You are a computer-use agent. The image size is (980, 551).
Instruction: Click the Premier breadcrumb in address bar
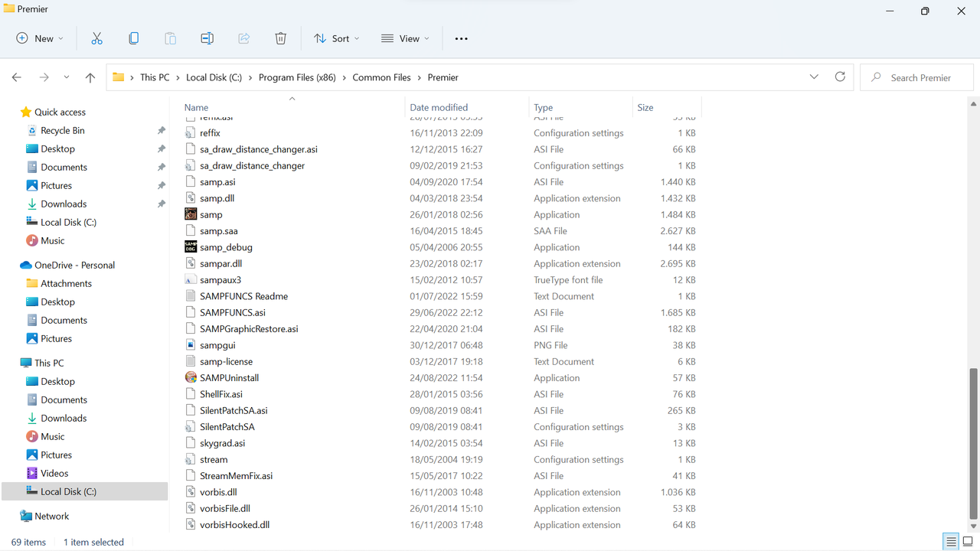tap(443, 77)
